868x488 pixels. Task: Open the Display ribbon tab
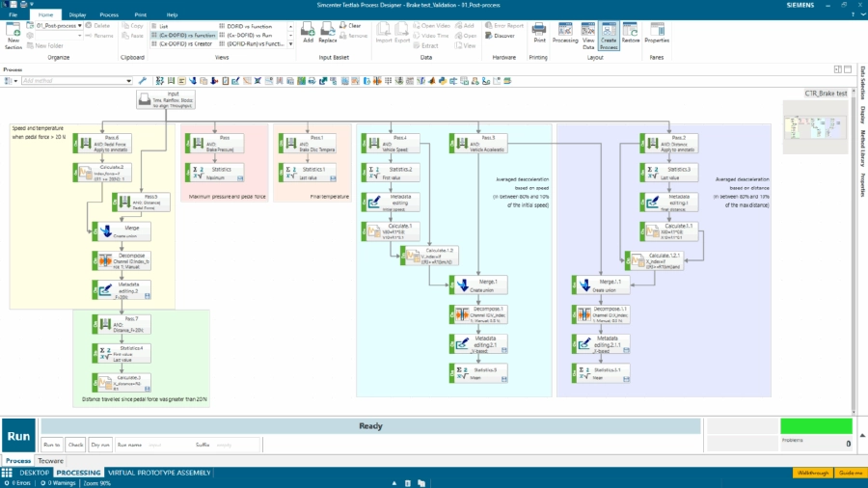coord(77,15)
